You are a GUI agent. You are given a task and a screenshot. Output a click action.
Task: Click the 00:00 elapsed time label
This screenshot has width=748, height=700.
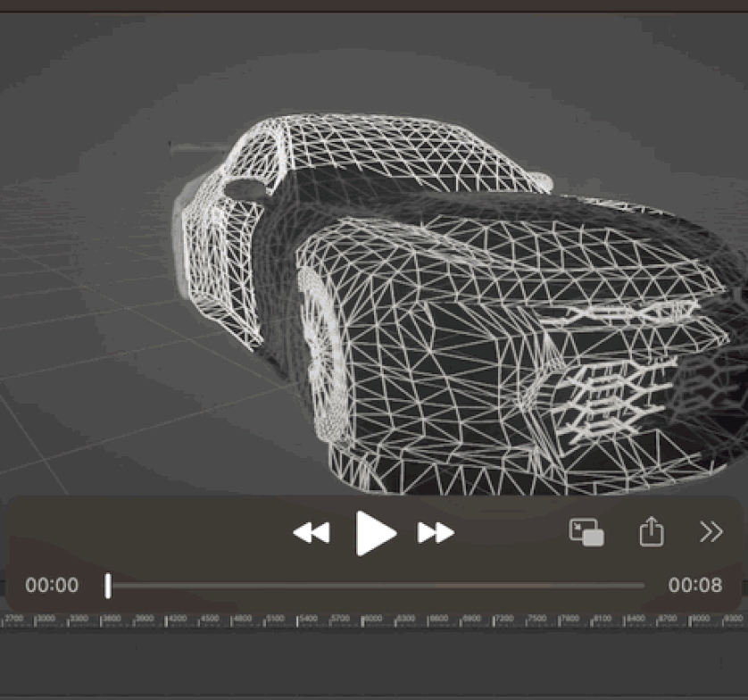pyautogui.click(x=52, y=586)
